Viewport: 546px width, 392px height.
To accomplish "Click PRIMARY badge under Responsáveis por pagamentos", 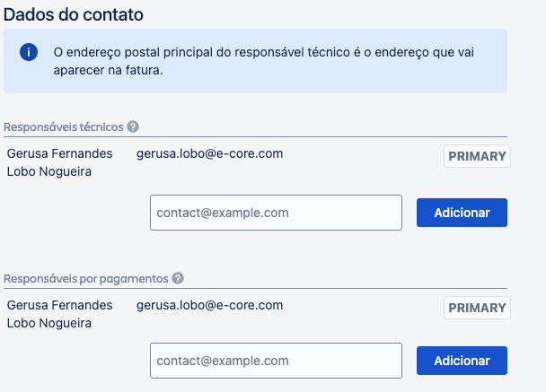I will click(477, 308).
